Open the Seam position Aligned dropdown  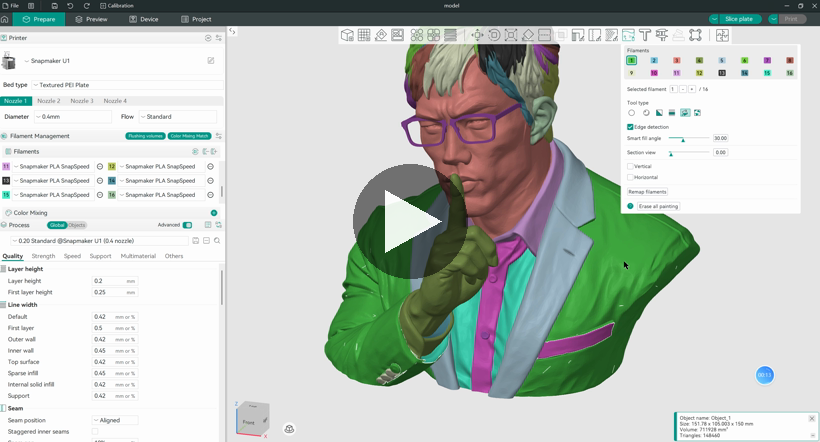pos(115,420)
